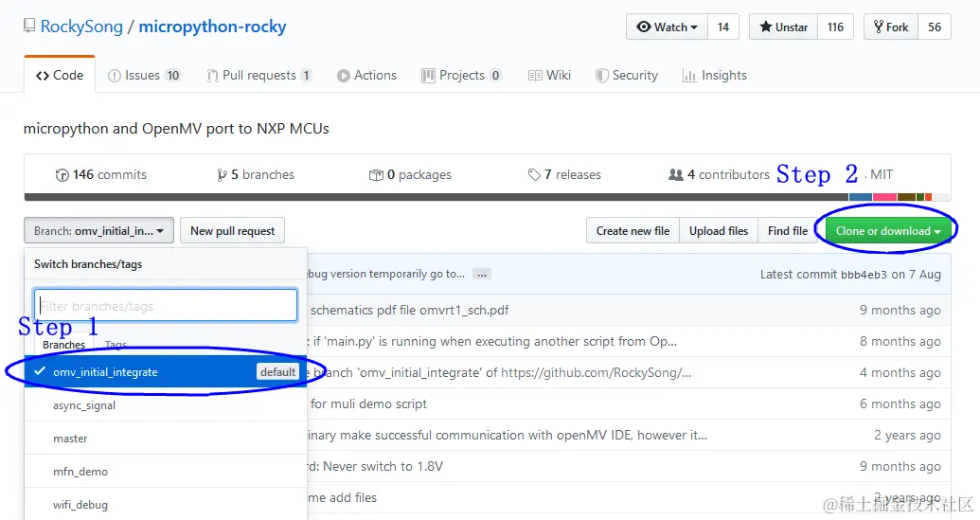Click the packages box icon
The width and height of the screenshot is (980, 520).
click(376, 175)
